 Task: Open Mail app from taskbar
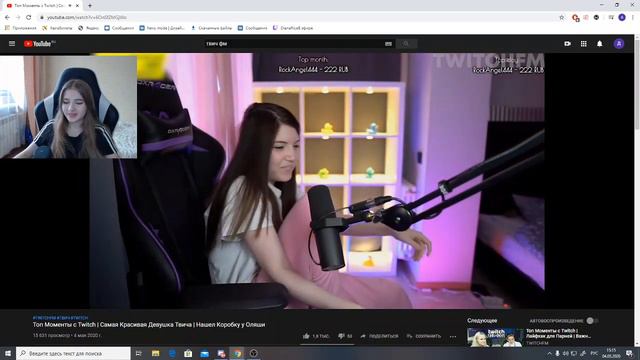[204, 353]
